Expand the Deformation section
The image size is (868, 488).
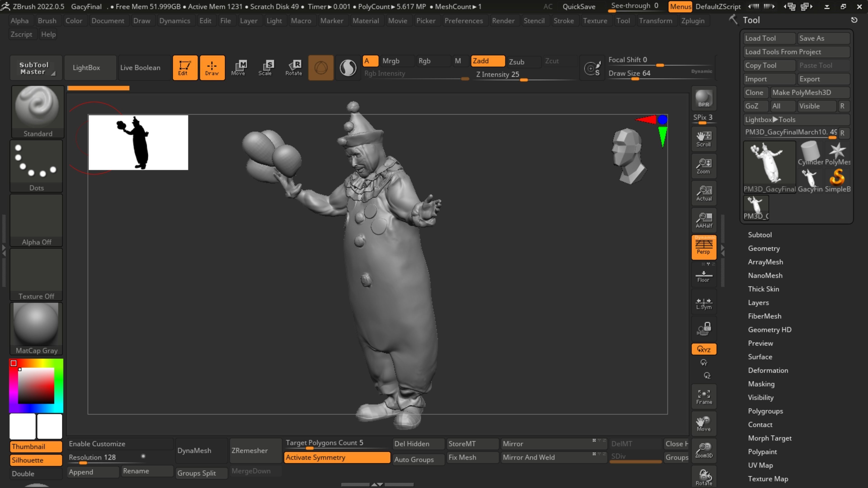tap(768, 370)
